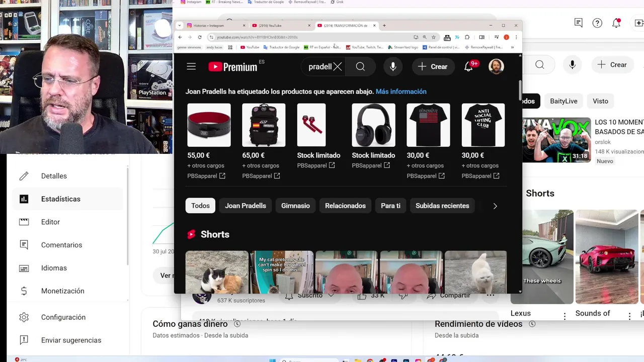Open the 'Suscrito' subscription dropdown
Viewport: 644px width, 362px height.
(x=310, y=296)
